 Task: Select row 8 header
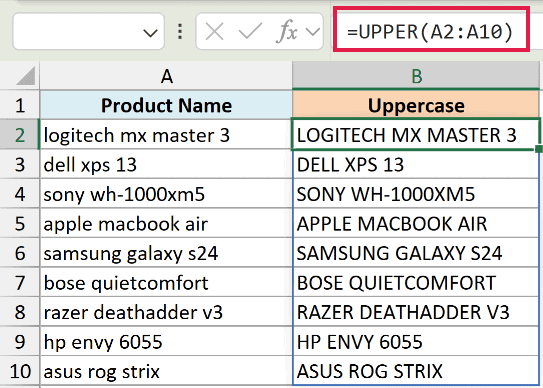20,311
